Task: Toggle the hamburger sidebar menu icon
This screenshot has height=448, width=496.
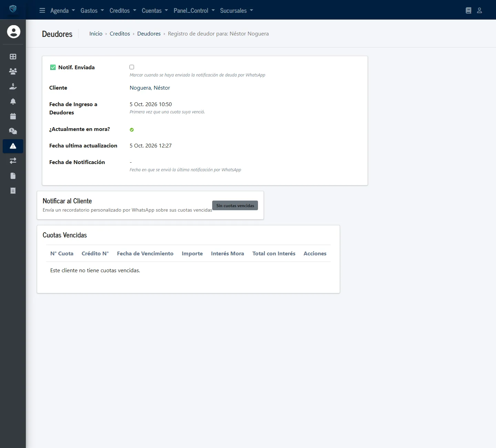Action: point(42,11)
